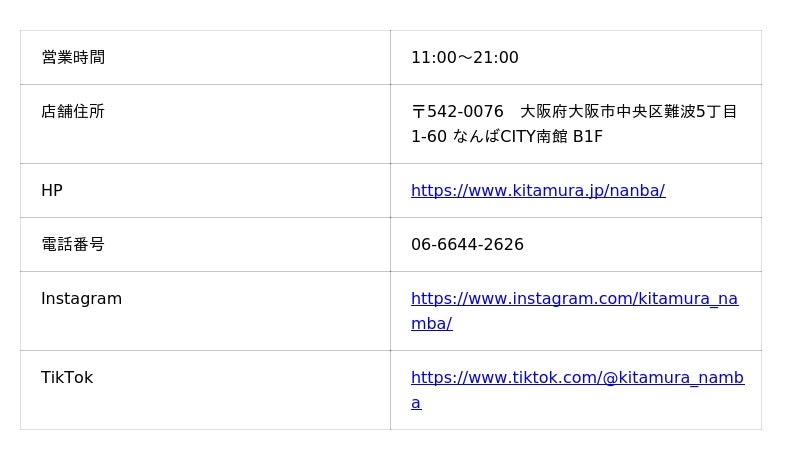Click the 大阪府大阪市中央区難波5丁目 address text
The image size is (800, 460).
(628, 111)
